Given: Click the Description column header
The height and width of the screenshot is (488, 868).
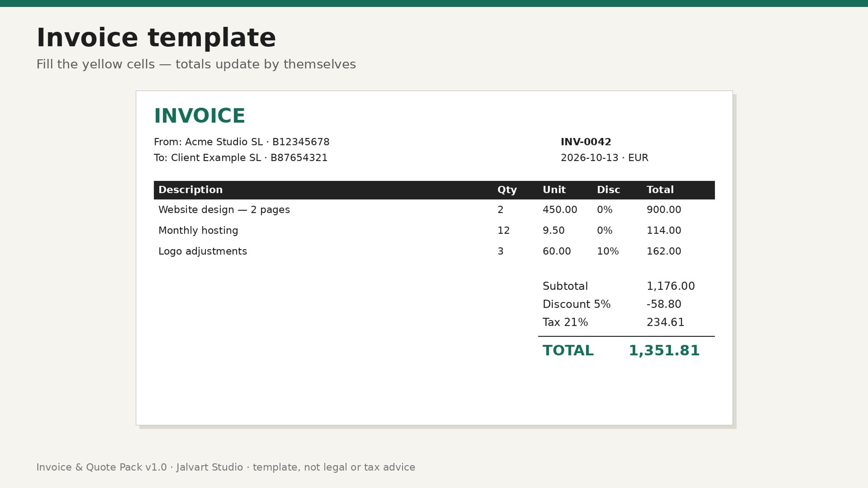Looking at the screenshot, I should pos(190,190).
